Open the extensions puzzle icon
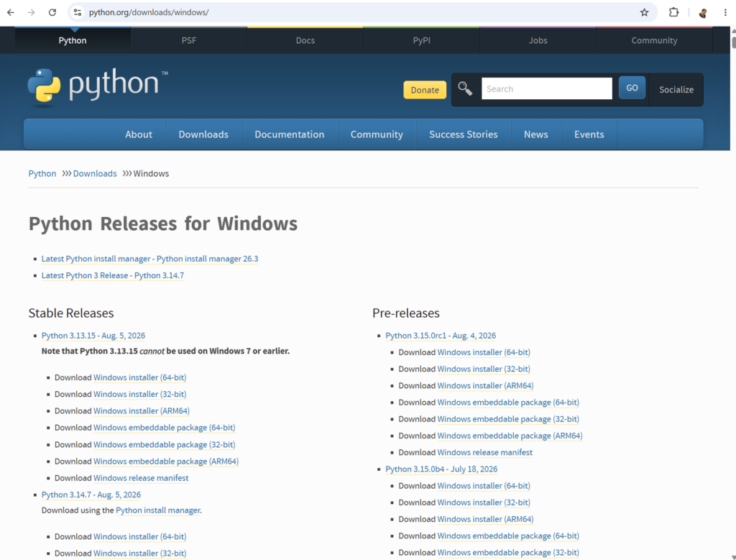This screenshot has width=736, height=560. (673, 12)
